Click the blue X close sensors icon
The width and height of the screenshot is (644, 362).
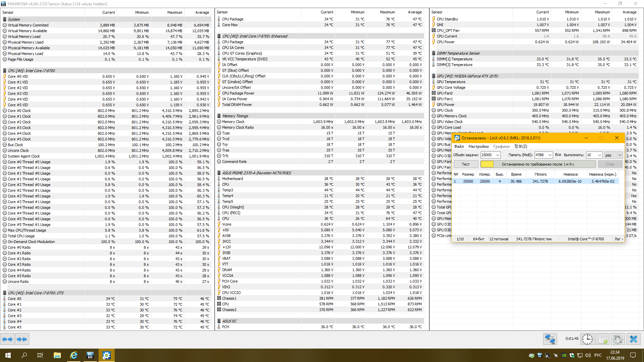[634, 339]
